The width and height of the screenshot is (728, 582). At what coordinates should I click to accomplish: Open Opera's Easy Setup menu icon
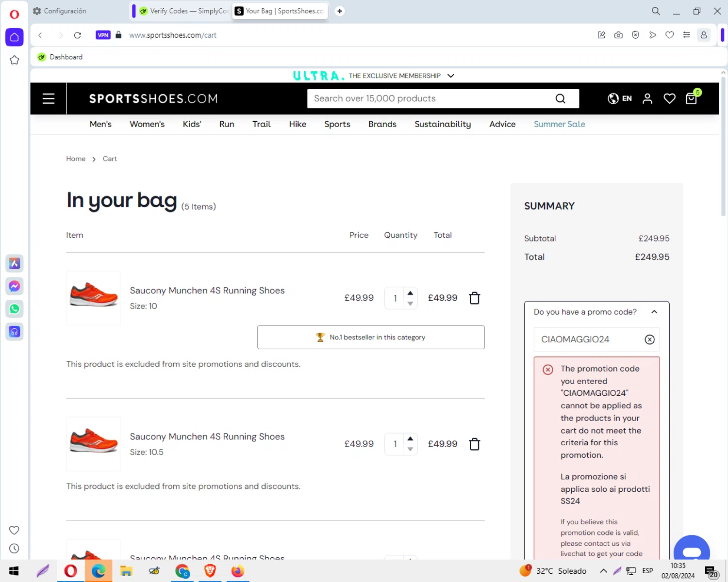(686, 35)
